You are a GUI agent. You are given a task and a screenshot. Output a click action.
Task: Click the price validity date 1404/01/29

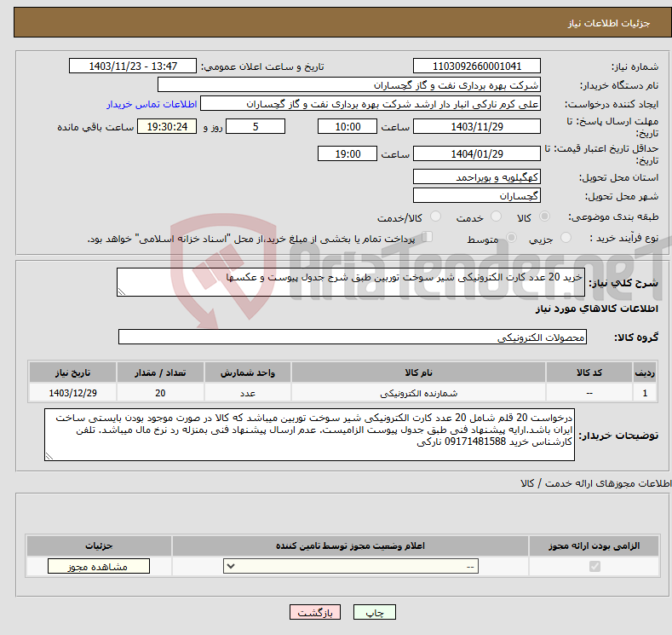[x=477, y=153]
